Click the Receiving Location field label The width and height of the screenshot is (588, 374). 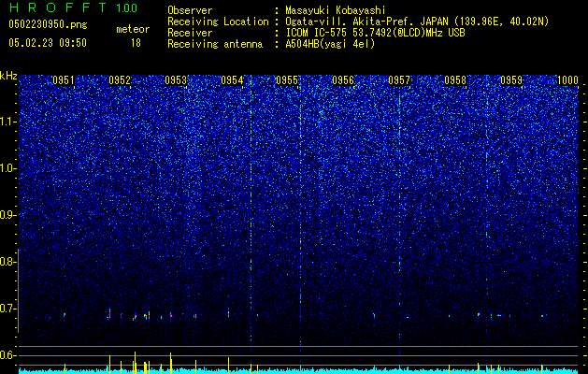click(218, 22)
